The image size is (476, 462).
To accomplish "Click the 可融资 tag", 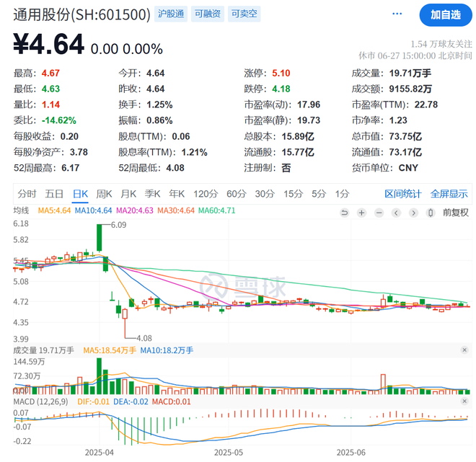I will tap(207, 14).
